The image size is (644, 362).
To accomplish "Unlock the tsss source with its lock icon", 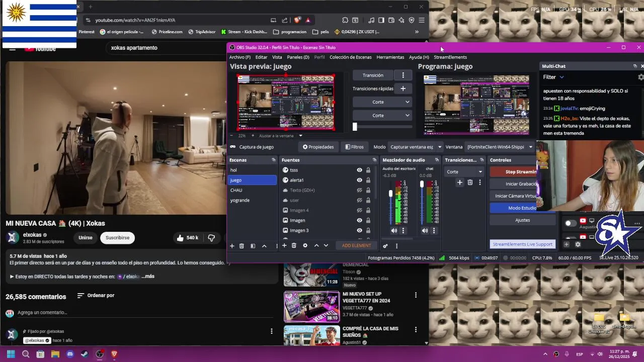I will (x=368, y=170).
